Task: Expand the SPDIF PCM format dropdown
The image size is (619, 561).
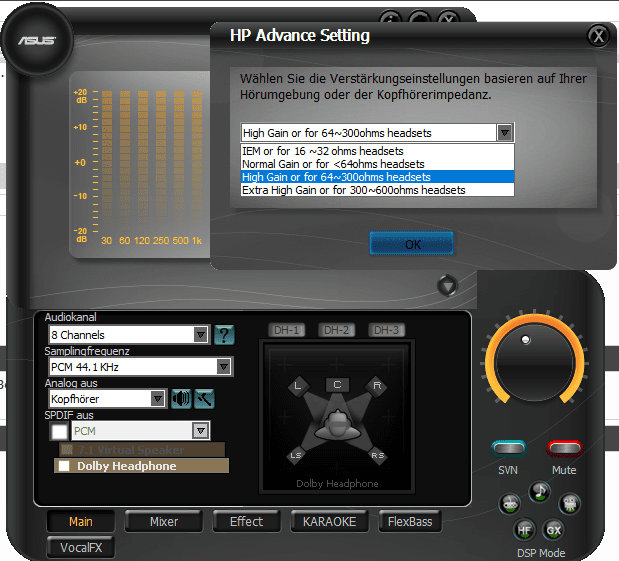Action: click(201, 431)
